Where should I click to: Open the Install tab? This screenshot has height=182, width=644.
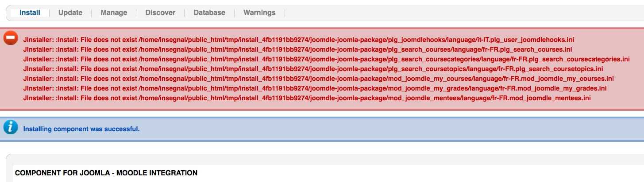tap(30, 13)
